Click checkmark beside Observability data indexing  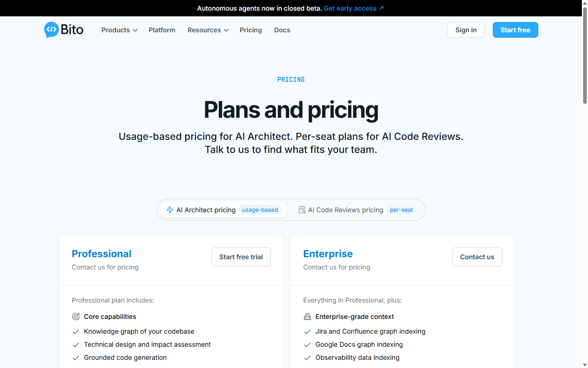(307, 358)
